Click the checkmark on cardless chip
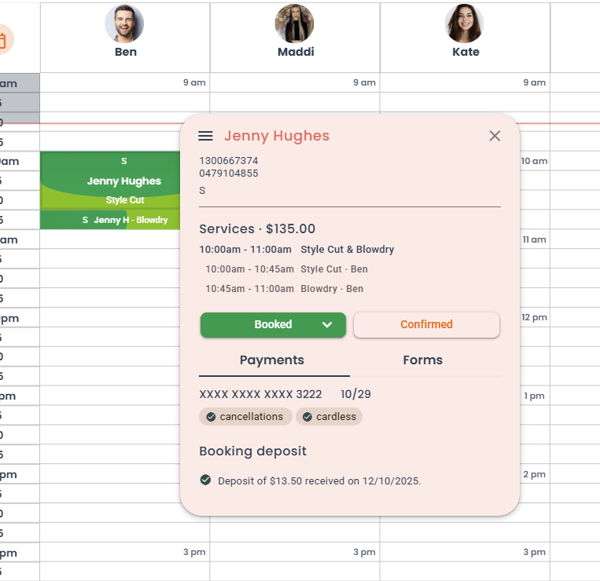The height and width of the screenshot is (581, 600). coord(307,417)
